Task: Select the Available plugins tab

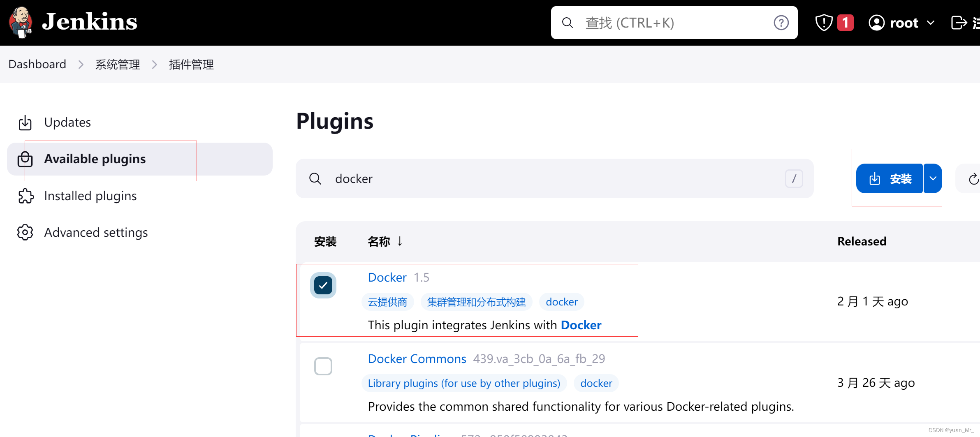Action: [x=140, y=159]
